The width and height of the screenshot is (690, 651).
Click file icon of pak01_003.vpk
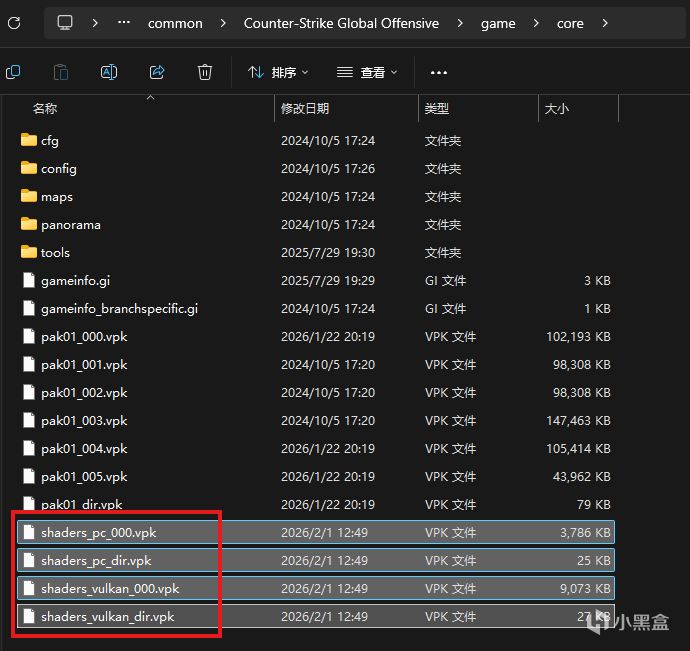tap(29, 420)
